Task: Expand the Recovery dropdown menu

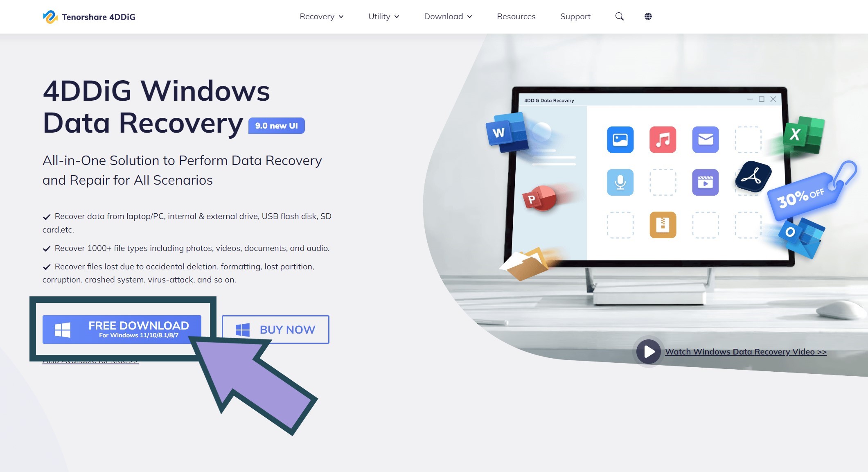Action: pos(321,16)
